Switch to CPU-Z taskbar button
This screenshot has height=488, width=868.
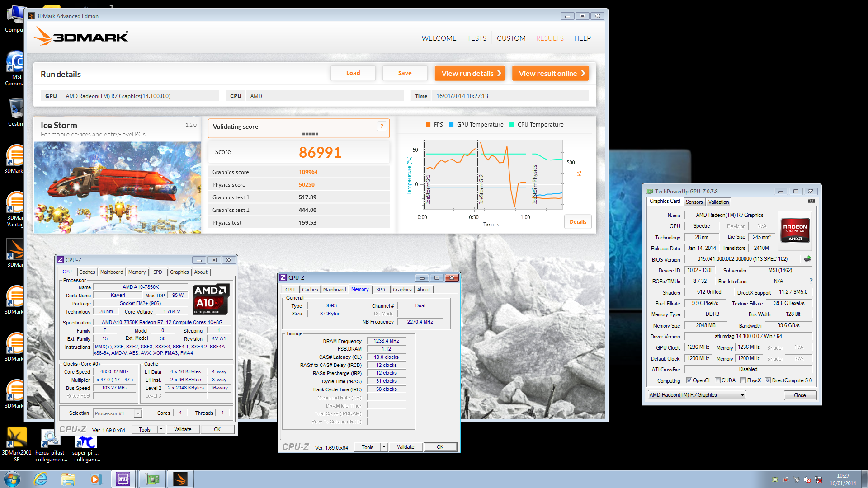coord(123,479)
